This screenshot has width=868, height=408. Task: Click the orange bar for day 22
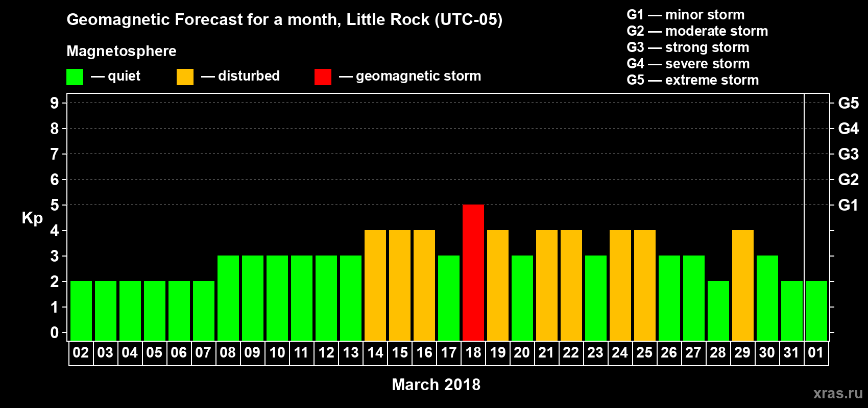click(571, 285)
